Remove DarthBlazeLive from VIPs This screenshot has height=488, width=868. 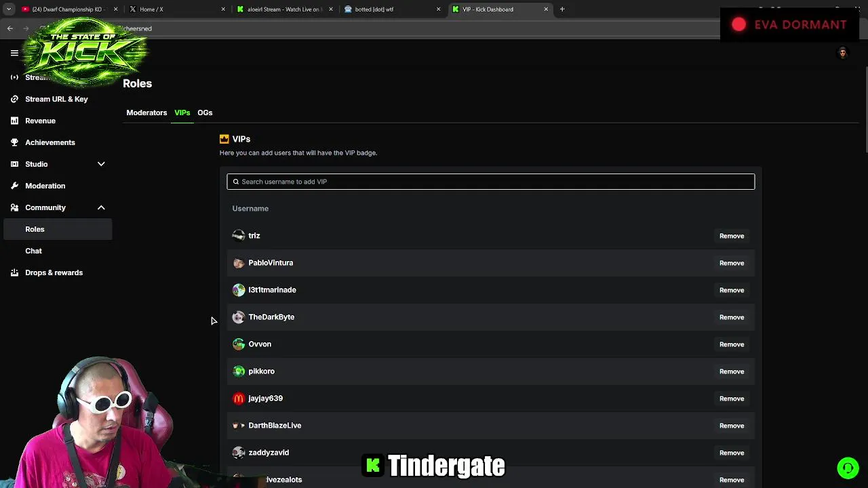click(x=732, y=426)
